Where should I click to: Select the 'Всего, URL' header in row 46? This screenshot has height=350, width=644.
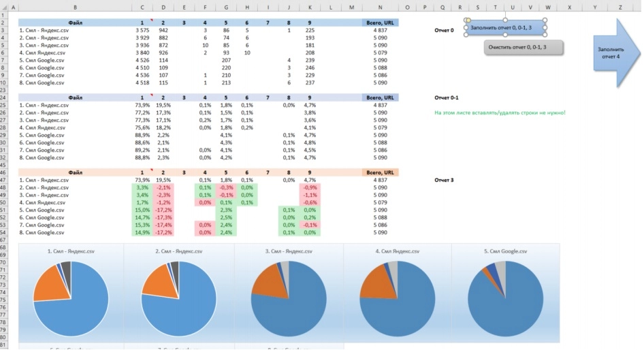(x=380, y=172)
